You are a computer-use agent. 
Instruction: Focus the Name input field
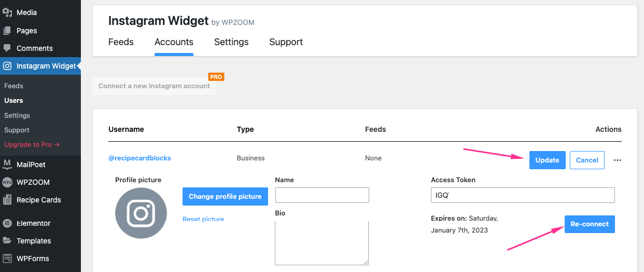click(x=322, y=195)
